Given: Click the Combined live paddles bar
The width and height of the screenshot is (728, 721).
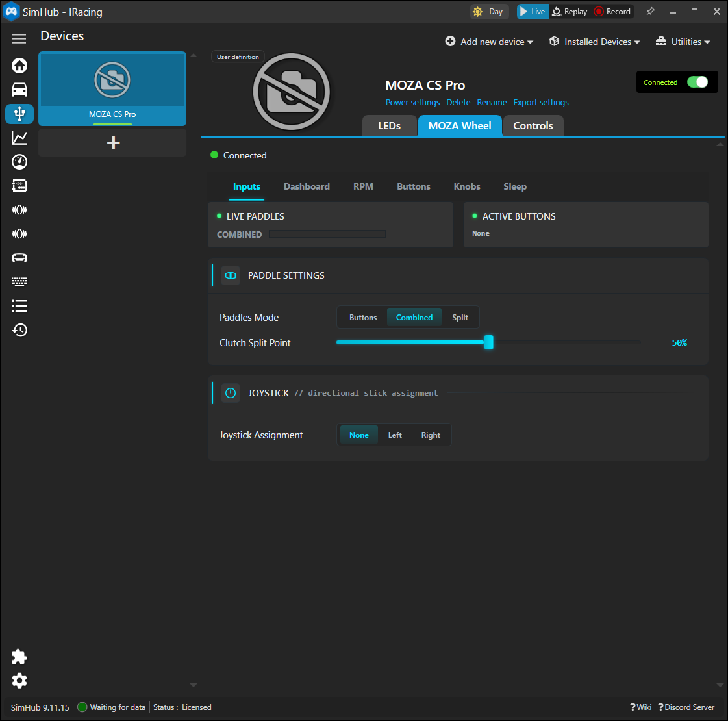Looking at the screenshot, I should point(327,234).
